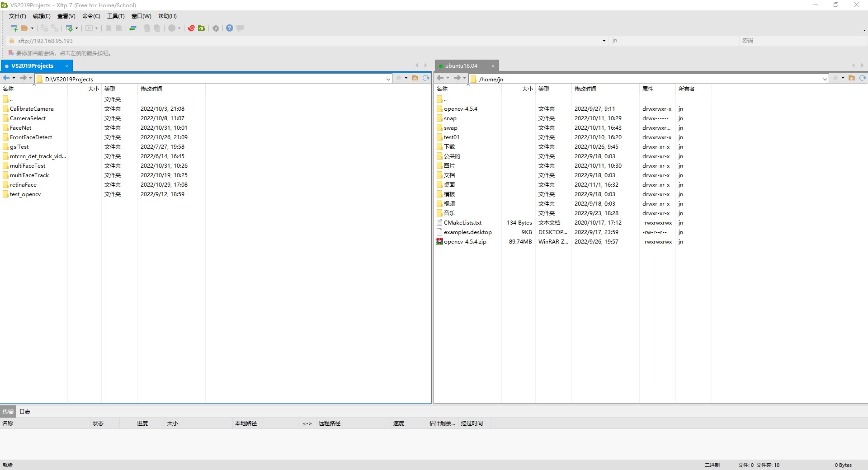
Task: Go forward in the remote /home/jn pane
Action: pyautogui.click(x=457, y=78)
